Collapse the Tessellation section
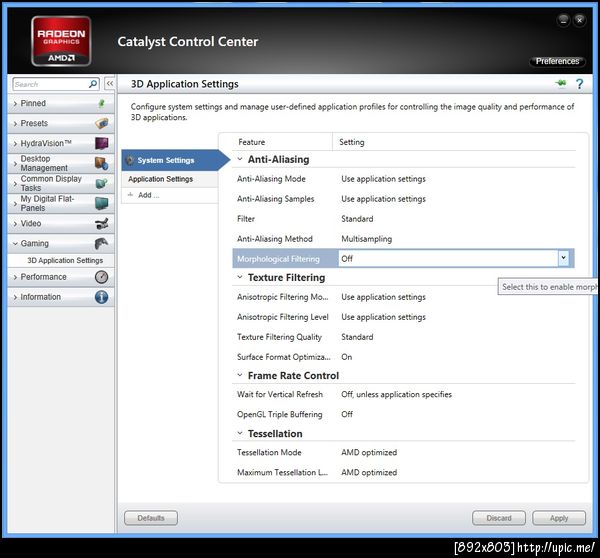Viewport: 600px width, 558px height. tap(240, 433)
